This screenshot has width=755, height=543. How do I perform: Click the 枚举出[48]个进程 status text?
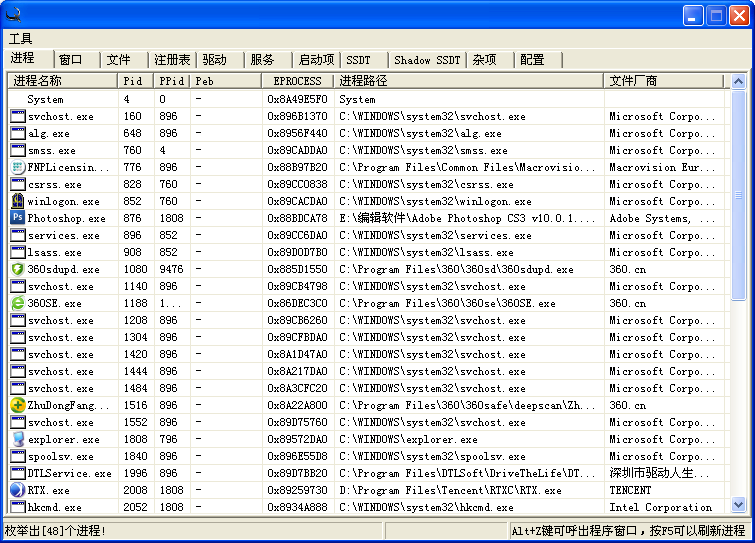(55, 531)
